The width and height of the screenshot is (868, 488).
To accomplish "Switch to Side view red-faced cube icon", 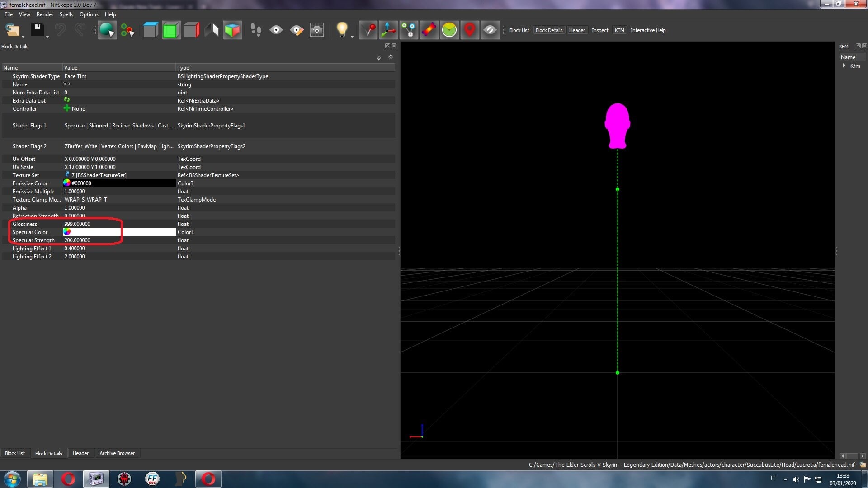I will click(x=191, y=30).
